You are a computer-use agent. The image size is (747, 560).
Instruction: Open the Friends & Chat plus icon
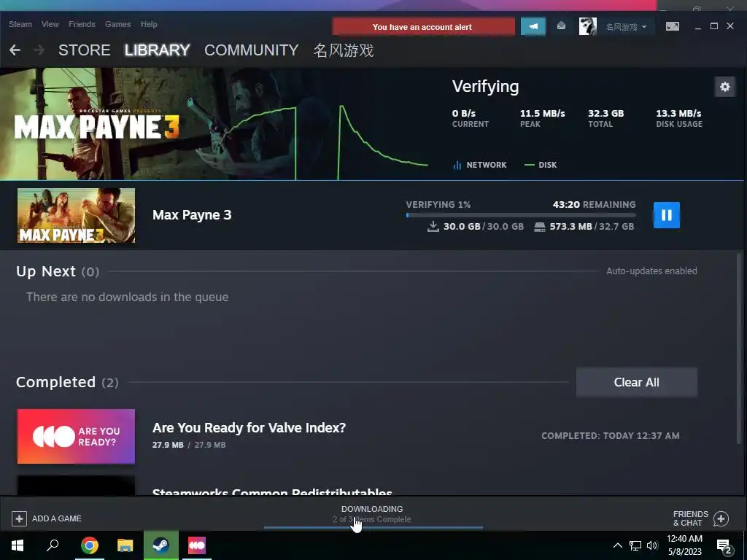[721, 518]
